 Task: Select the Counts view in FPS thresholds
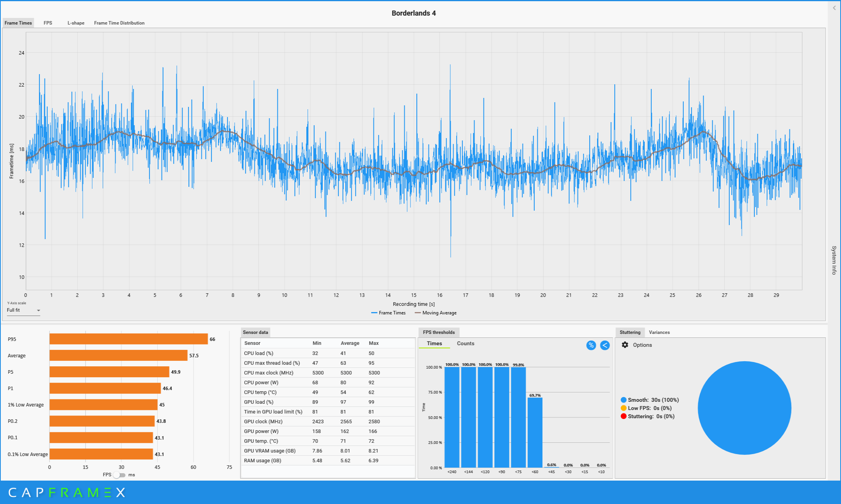tap(465, 343)
